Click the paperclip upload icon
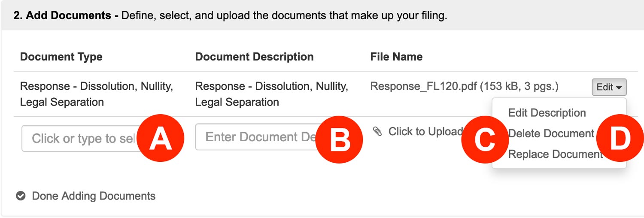 coord(377,131)
